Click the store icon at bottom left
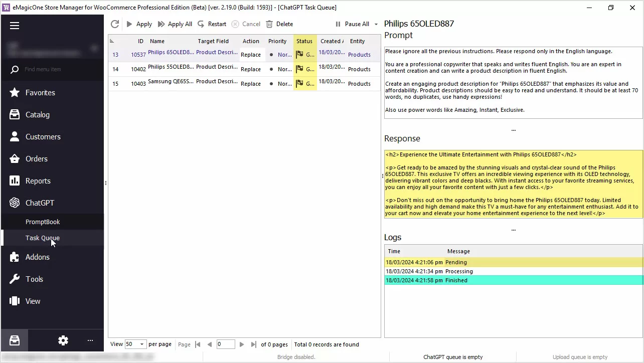This screenshot has height=363, width=644. point(15,340)
